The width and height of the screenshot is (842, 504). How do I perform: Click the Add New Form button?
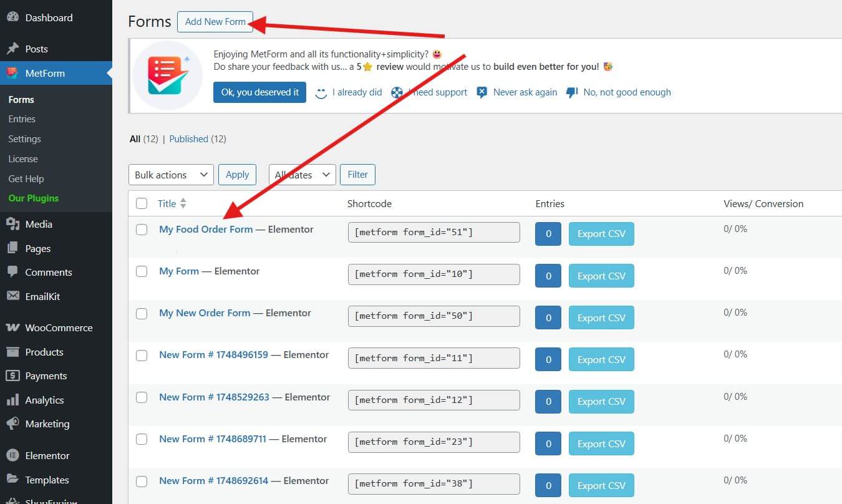click(215, 21)
